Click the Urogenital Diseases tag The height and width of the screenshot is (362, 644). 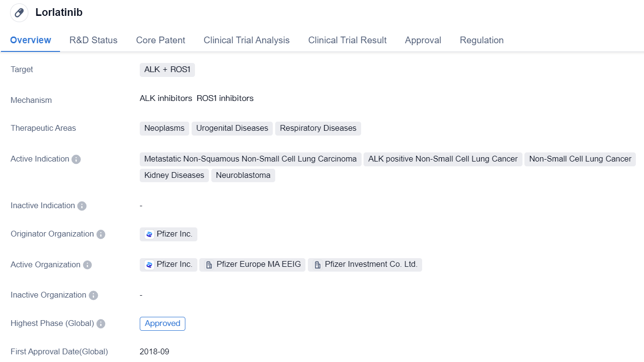coord(232,128)
